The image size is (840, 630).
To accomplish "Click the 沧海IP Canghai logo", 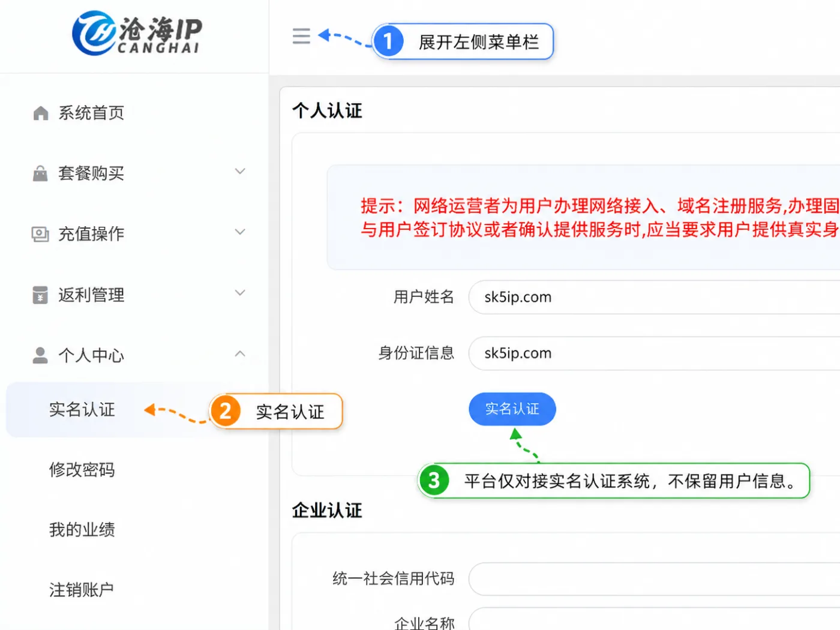I will pyautogui.click(x=137, y=34).
